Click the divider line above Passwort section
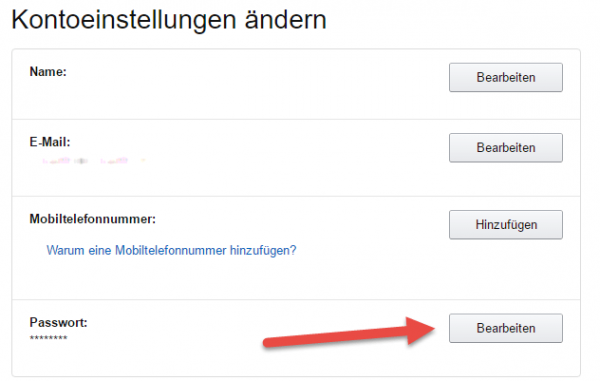600x381 pixels. pyautogui.click(x=296, y=300)
